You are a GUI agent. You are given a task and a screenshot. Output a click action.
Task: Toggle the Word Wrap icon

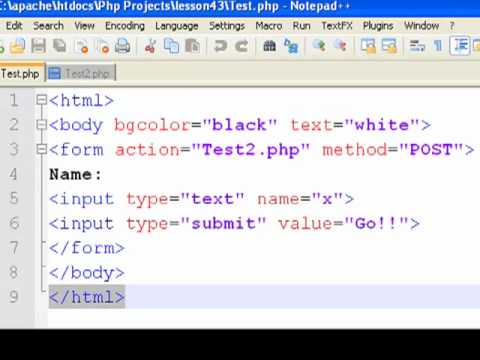click(x=417, y=46)
